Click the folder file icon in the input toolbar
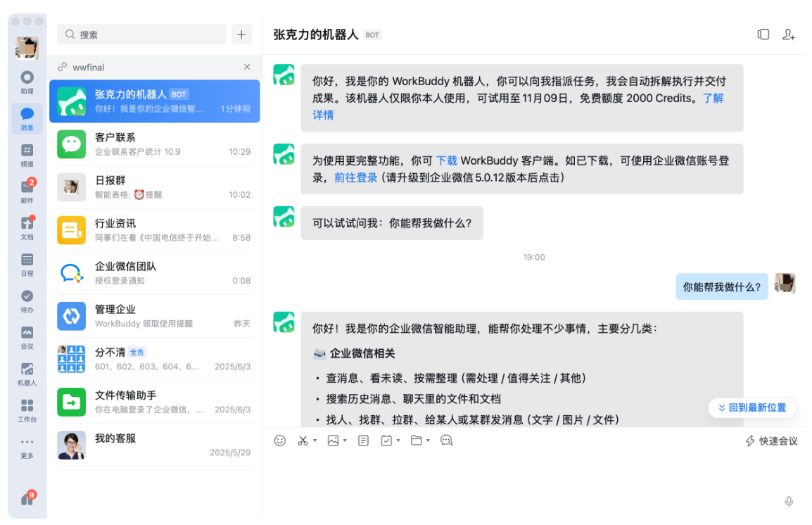812x525 pixels. click(417, 441)
